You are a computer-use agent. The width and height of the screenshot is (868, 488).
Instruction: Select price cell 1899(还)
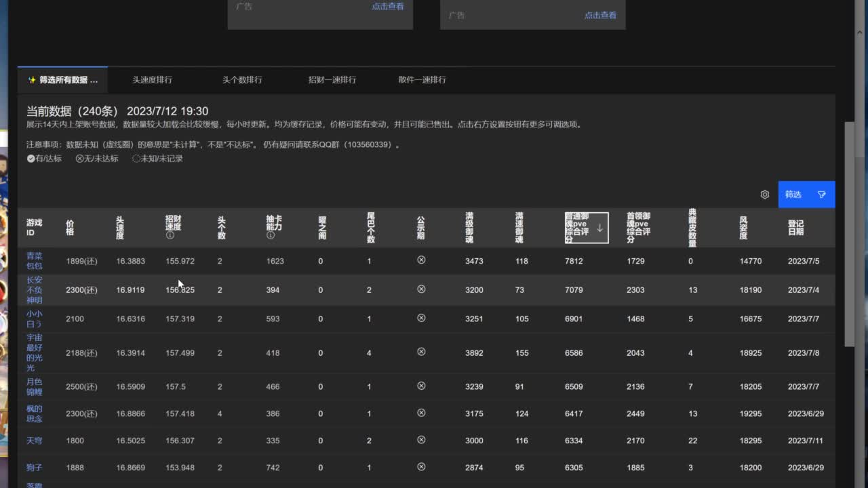click(x=81, y=261)
